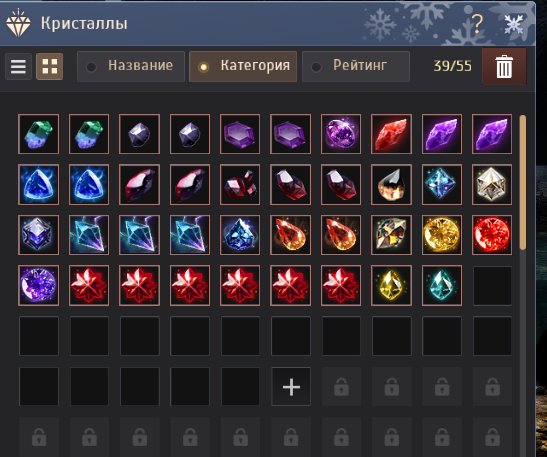
Task: Click first locked slot next to plus
Action: (x=341, y=387)
